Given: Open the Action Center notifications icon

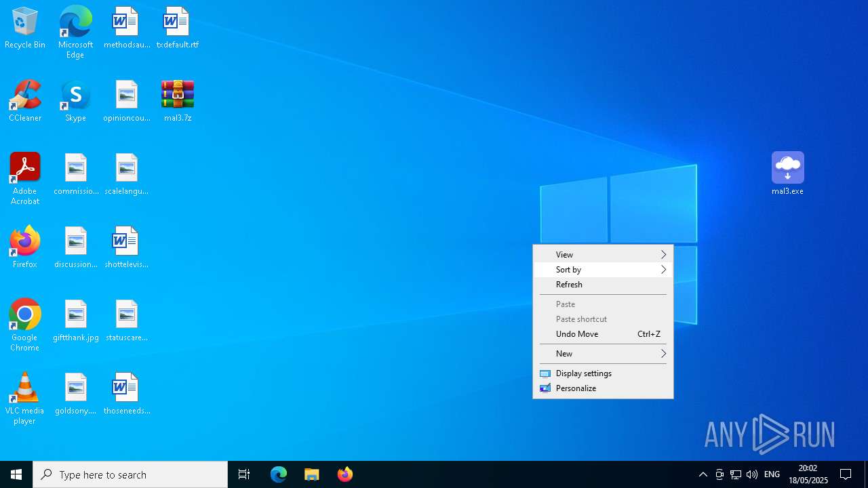Looking at the screenshot, I should [x=846, y=474].
